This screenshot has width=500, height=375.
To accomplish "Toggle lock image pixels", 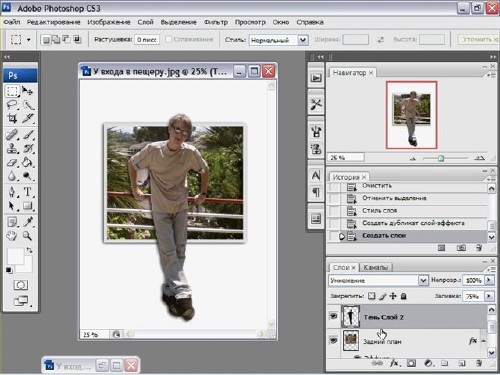I will (383, 296).
